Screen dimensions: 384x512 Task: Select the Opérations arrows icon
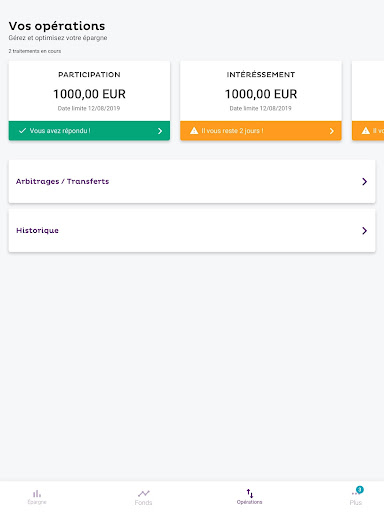pos(250,493)
